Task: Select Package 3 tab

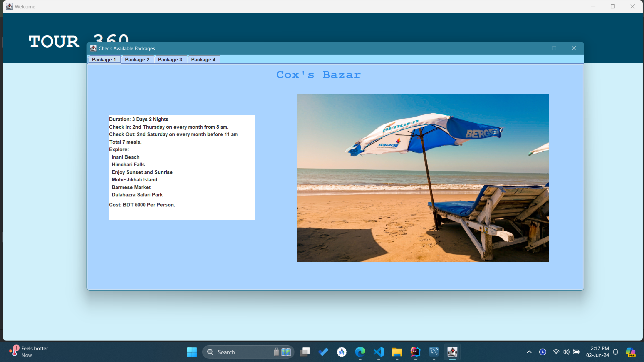Action: point(170,59)
